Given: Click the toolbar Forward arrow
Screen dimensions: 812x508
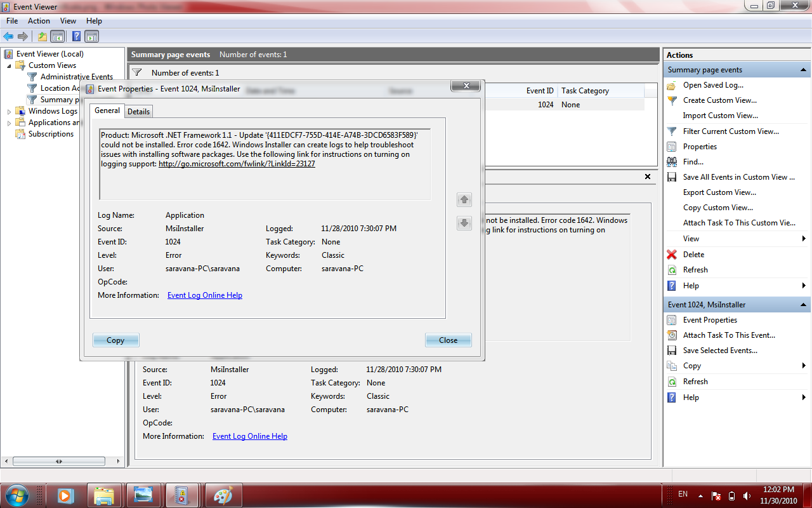Looking at the screenshot, I should click(23, 37).
